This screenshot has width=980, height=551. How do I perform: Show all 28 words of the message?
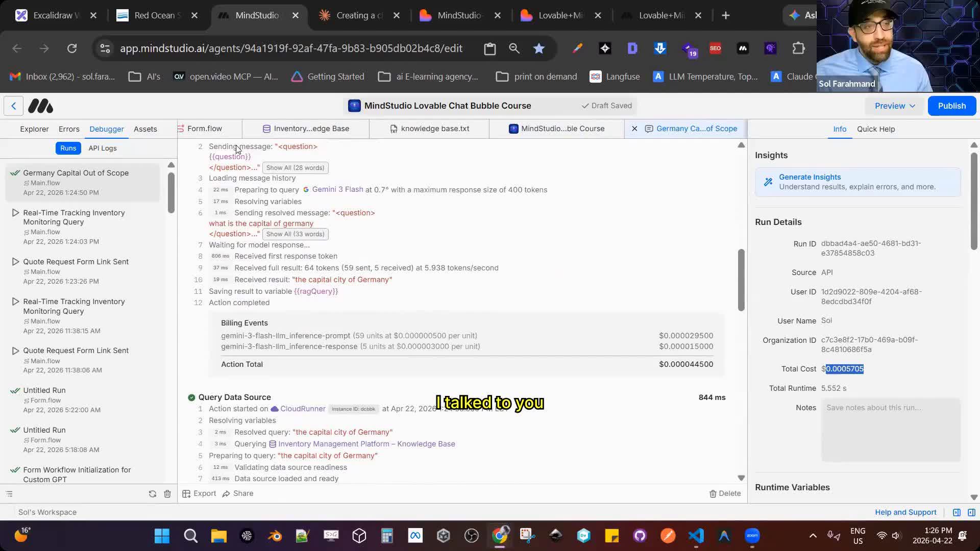pyautogui.click(x=295, y=168)
